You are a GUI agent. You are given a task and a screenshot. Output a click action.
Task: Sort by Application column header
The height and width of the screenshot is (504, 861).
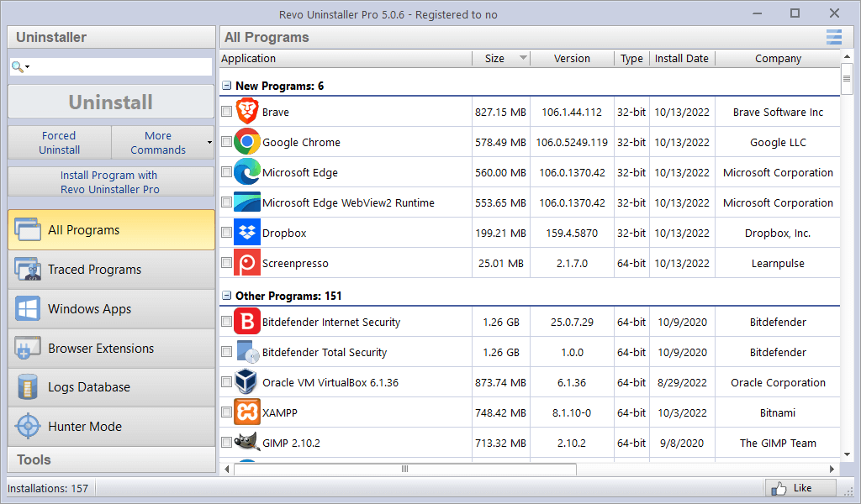point(346,58)
